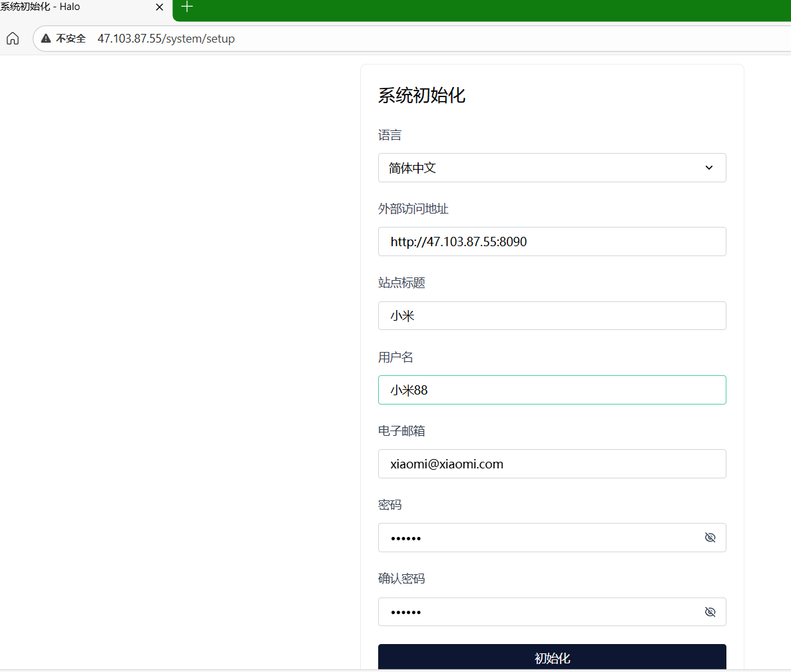Close the 系统初始化 - Halo tab
791x672 pixels.
[x=159, y=7]
